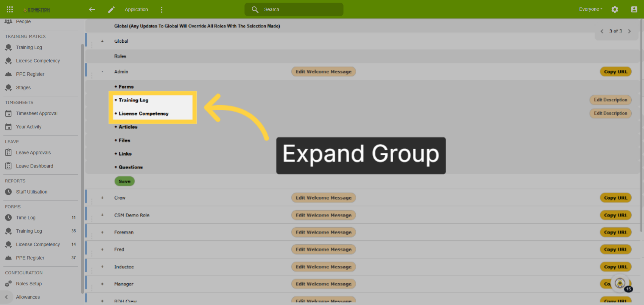Open Leave Approvals
The image size is (644, 305).
pyautogui.click(x=33, y=152)
